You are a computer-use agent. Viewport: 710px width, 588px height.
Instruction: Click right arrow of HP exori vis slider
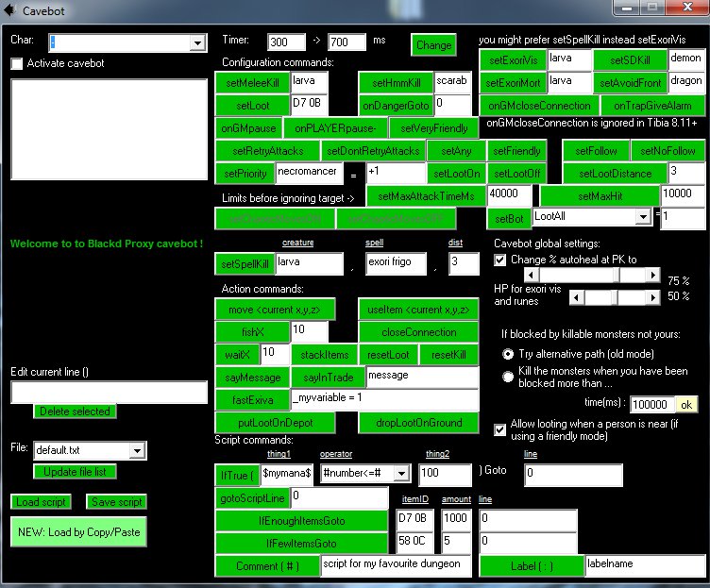[652, 297]
